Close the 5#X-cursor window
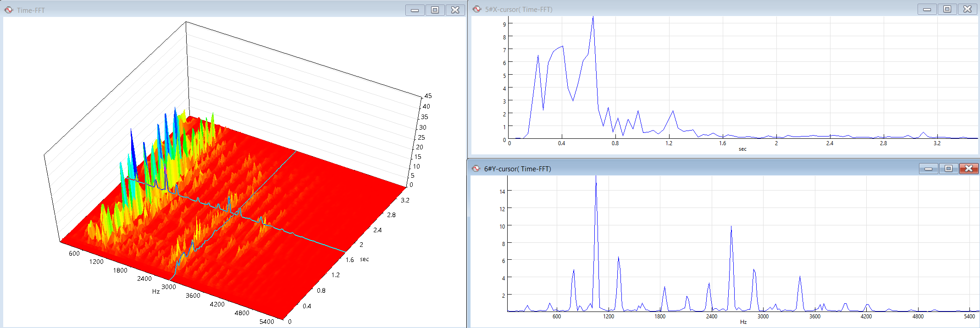The height and width of the screenshot is (328, 980). pos(967,9)
